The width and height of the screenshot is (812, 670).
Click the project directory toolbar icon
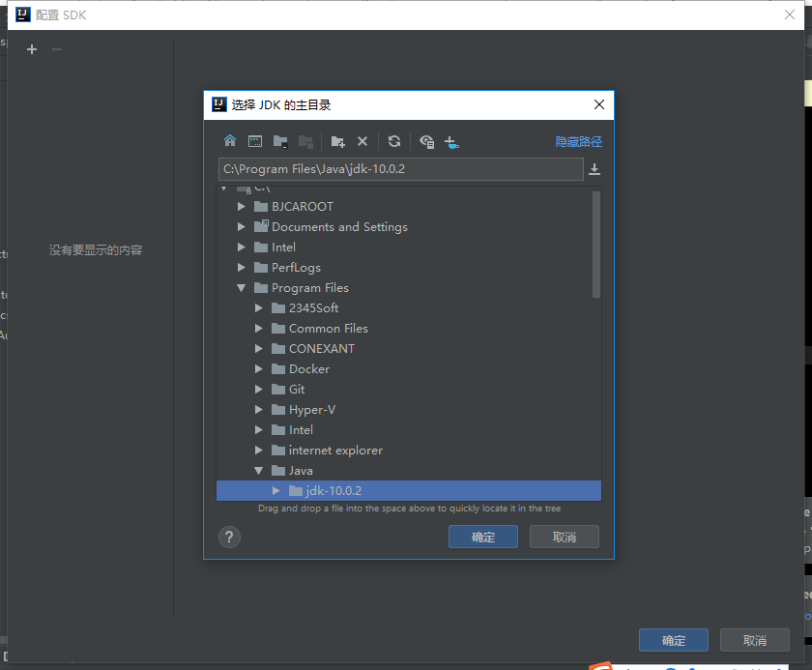coord(280,141)
